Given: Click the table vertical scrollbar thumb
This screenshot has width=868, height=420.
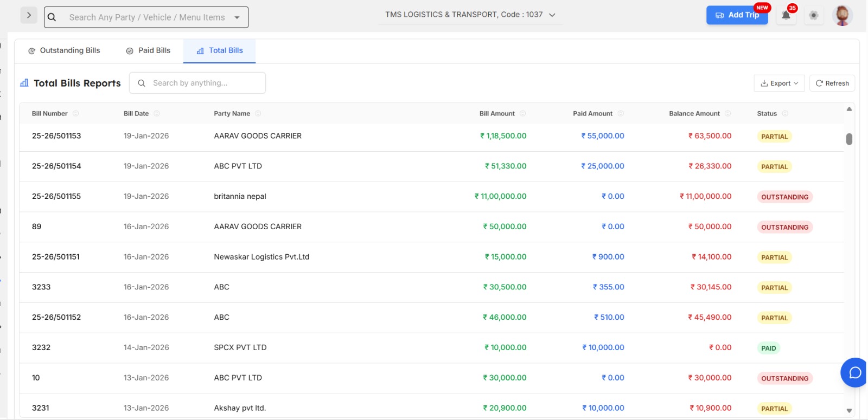Looking at the screenshot, I should 849,139.
